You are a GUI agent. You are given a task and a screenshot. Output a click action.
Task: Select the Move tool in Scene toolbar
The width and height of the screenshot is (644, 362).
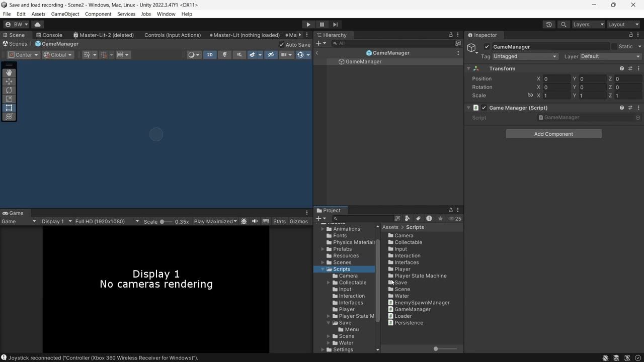click(x=9, y=81)
